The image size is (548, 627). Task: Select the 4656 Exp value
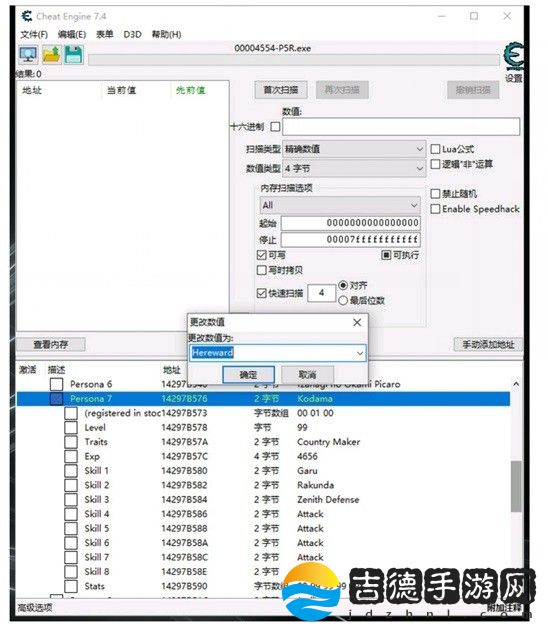pos(307,456)
